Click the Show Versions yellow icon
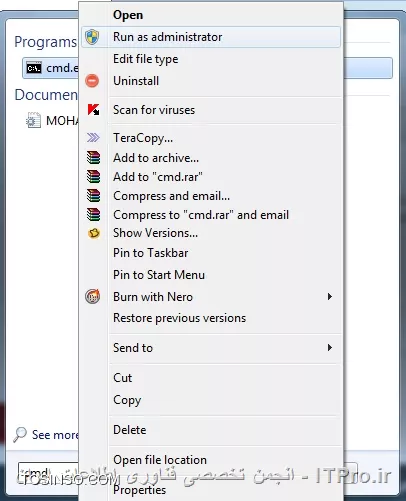Screen dimensions: 406x501 94,233
